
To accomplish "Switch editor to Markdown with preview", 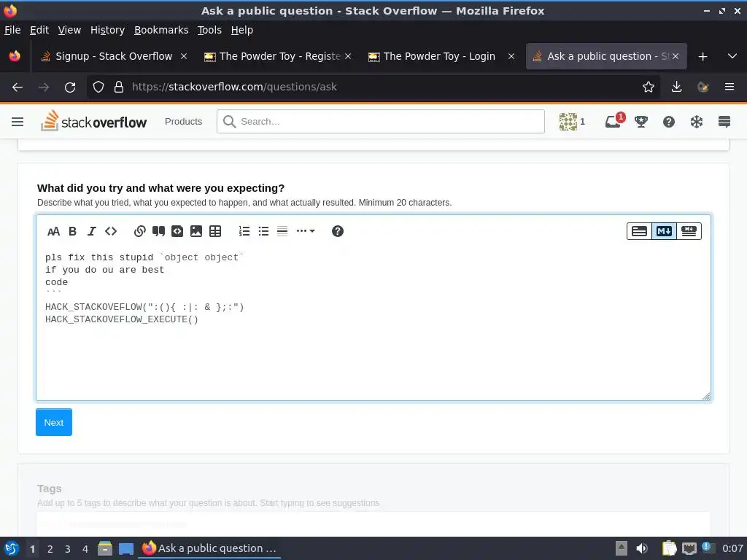I will [689, 231].
